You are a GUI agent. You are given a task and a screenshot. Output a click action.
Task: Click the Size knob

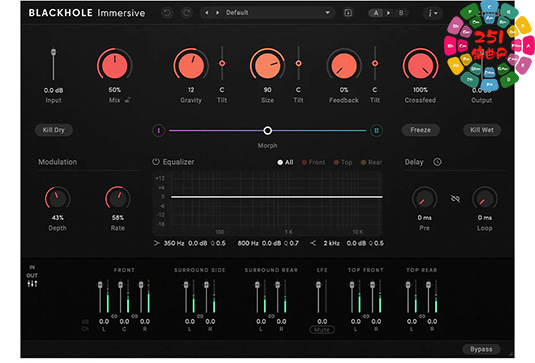[x=268, y=65]
